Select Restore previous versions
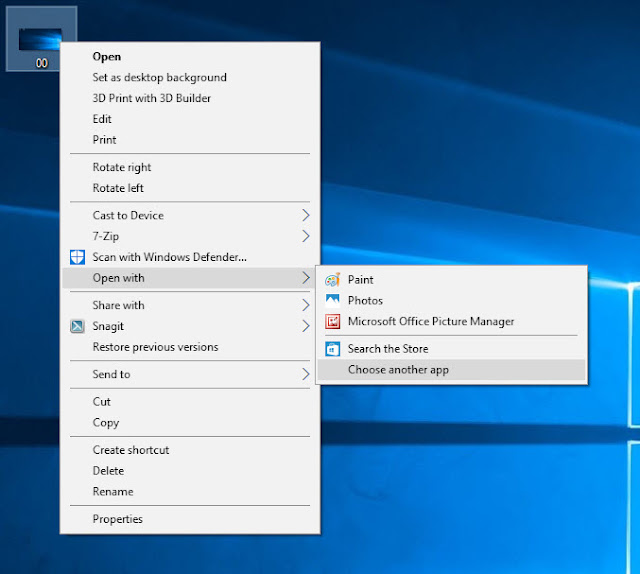The width and height of the screenshot is (640, 574). click(190, 347)
